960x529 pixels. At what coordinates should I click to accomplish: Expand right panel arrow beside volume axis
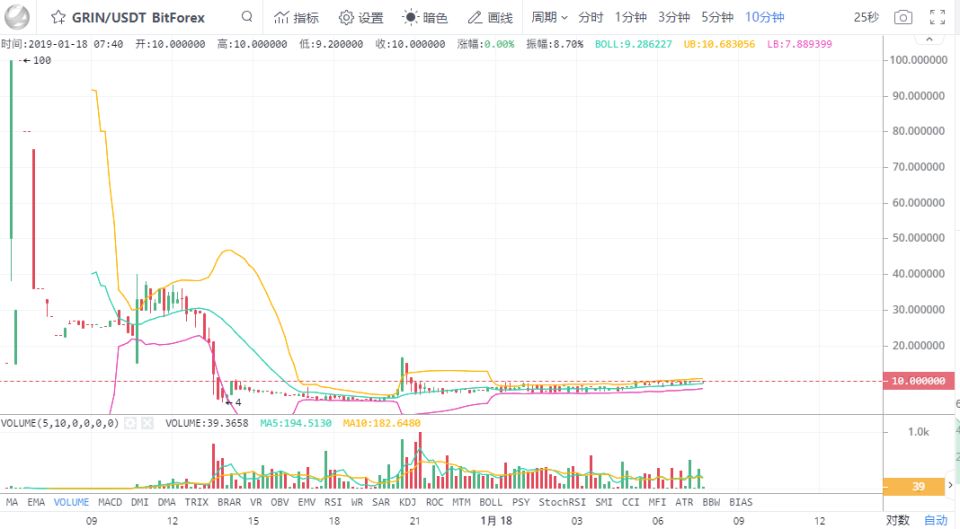coord(951,486)
